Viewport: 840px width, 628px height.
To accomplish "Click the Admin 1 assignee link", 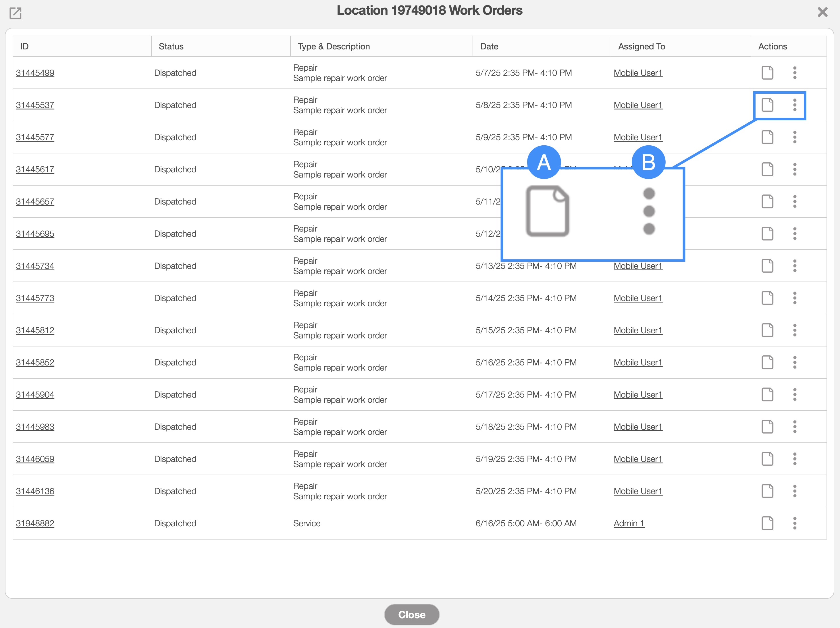I will coord(629,523).
